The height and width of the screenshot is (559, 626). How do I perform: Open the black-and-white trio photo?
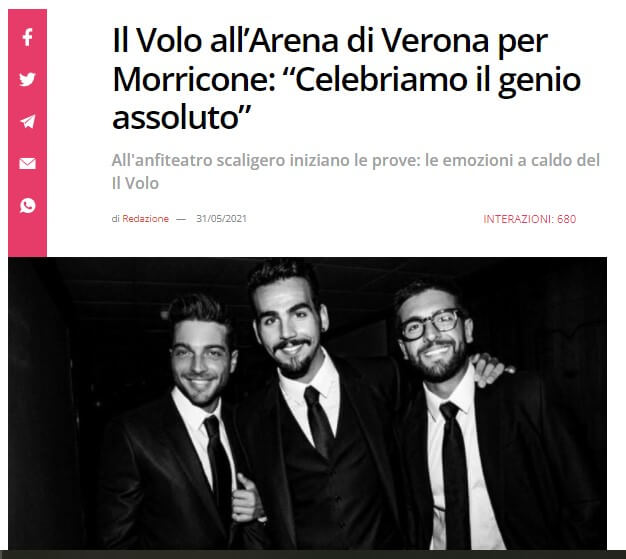(307, 403)
